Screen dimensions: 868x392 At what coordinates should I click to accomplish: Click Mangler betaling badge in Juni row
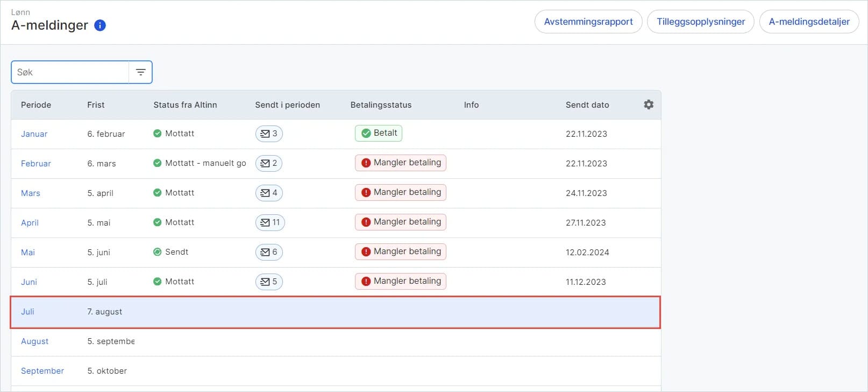click(x=401, y=281)
